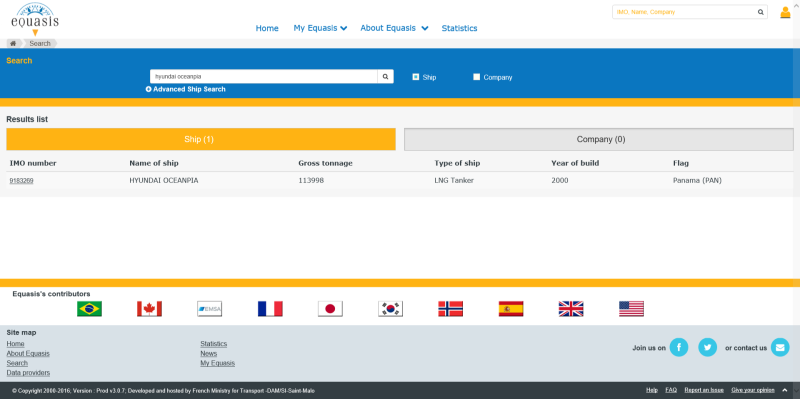Screen dimensions: 800x399
Task: Click the United Kingdom flag contributor
Action: coord(571,309)
